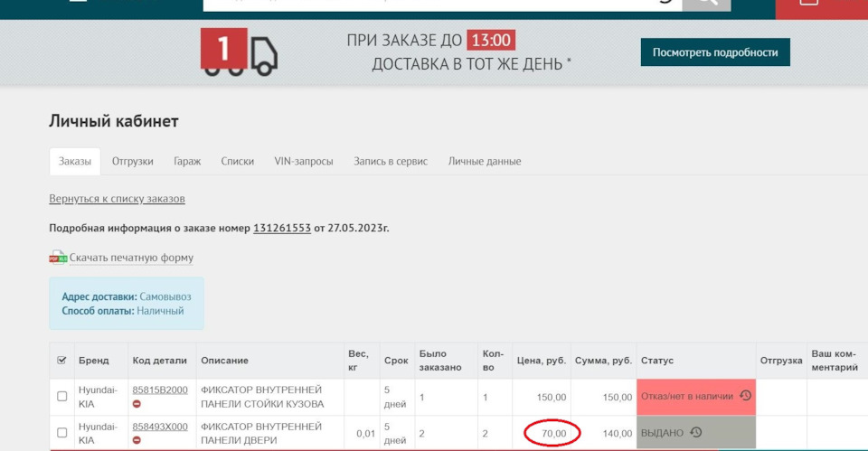Image resolution: width=868 pixels, height=451 pixels.
Task: Open the Запись в сервис tab
Action: [x=391, y=162]
